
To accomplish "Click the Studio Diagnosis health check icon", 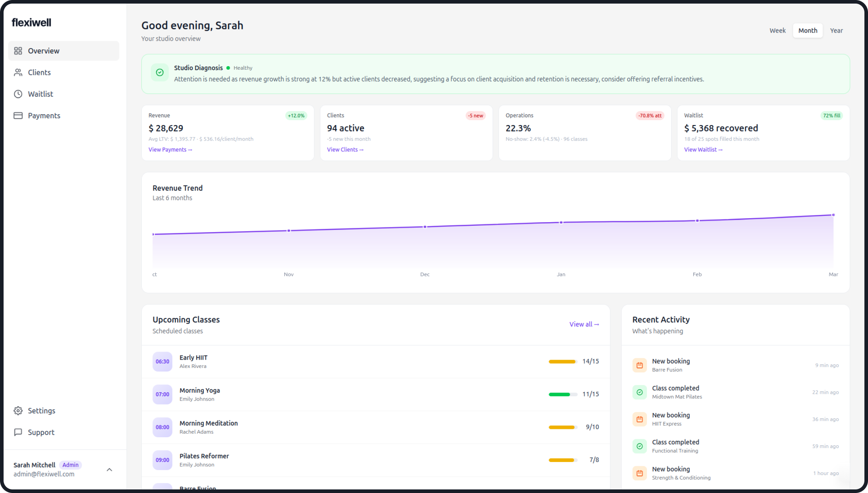I will tap(160, 72).
